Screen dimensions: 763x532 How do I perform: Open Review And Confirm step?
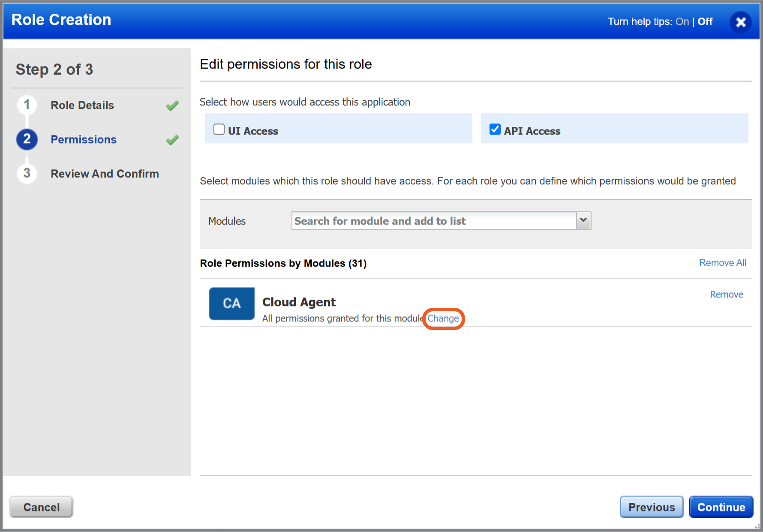[105, 174]
